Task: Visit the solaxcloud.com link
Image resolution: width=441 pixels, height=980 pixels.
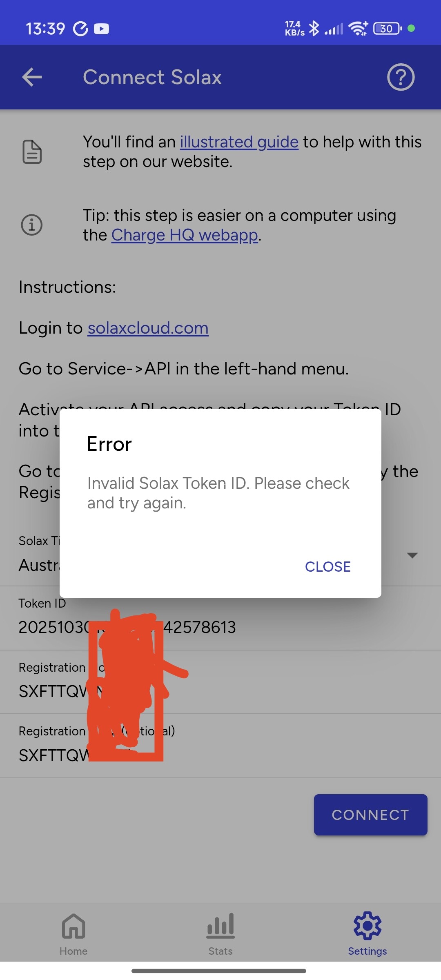Action: [x=148, y=328]
